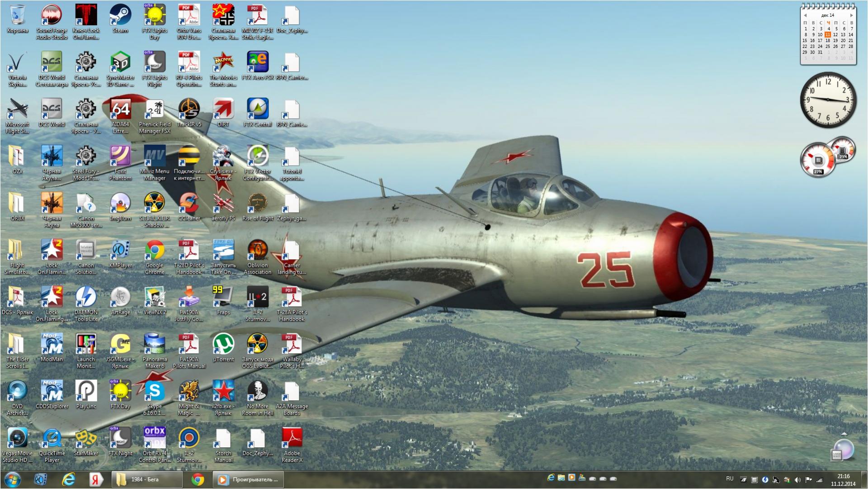Select the AIDA64 Extreme desktop icon
This screenshot has height=489, width=868.
120,110
